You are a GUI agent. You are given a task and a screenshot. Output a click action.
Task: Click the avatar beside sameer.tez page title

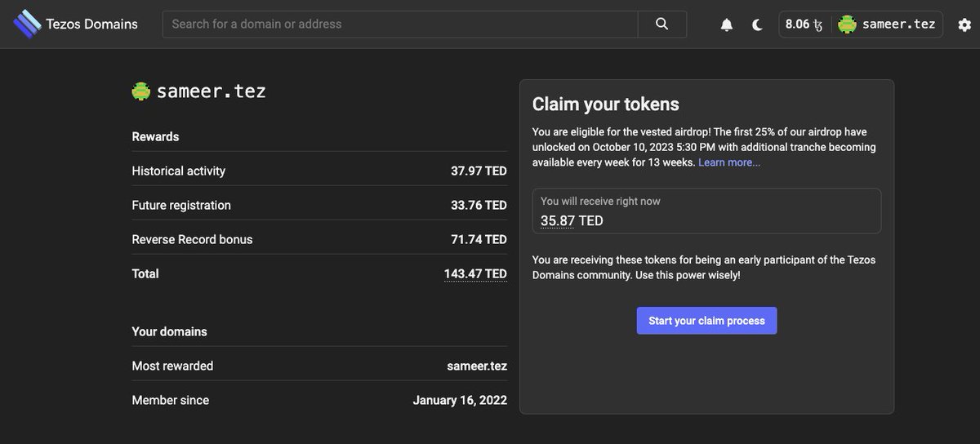tap(141, 91)
